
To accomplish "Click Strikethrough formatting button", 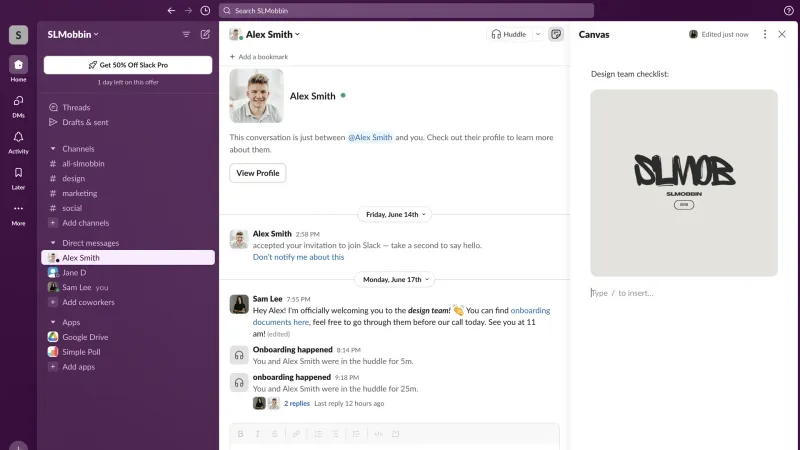I will (274, 434).
